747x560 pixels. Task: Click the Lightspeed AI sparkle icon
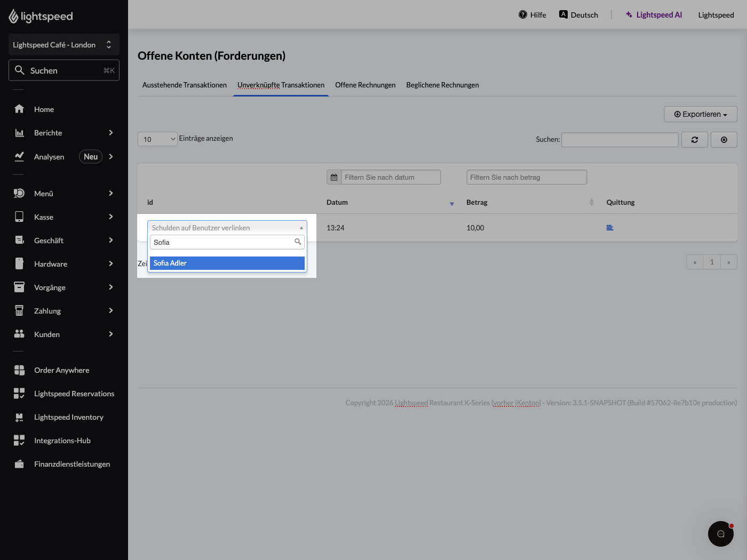[629, 14]
